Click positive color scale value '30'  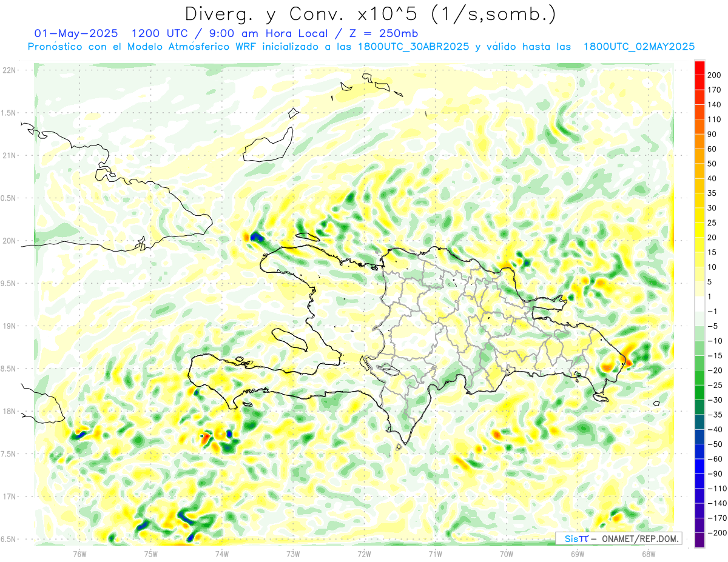click(x=713, y=208)
